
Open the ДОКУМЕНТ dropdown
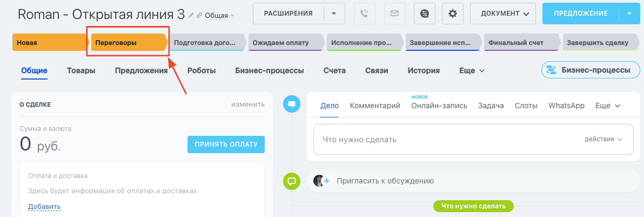pos(502,14)
